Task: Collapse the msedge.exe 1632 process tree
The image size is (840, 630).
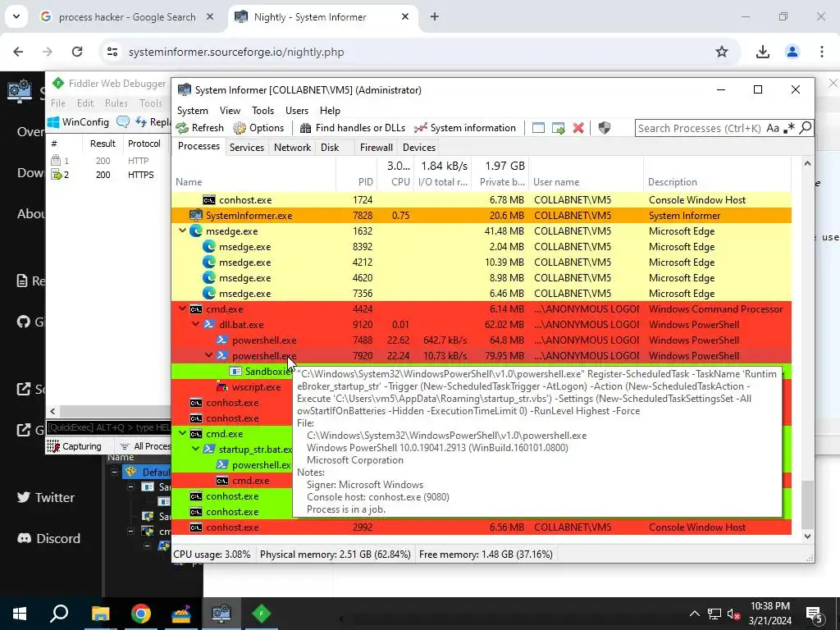Action: pos(183,231)
